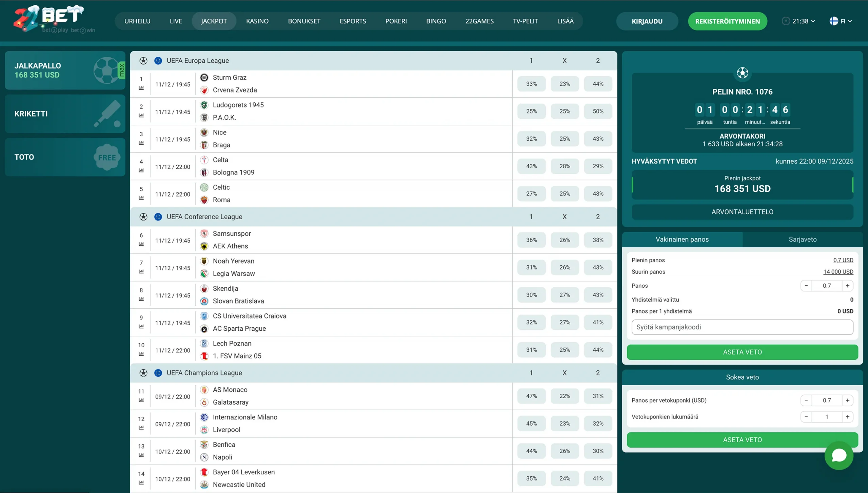Image resolution: width=868 pixels, height=493 pixels.
Task: Open the LISÄÄ menu
Action: [x=565, y=21]
